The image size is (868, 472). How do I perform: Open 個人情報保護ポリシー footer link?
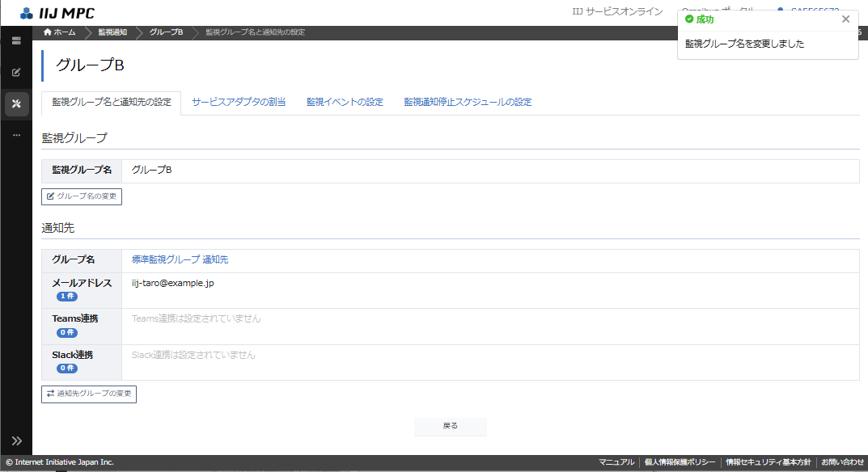point(680,462)
